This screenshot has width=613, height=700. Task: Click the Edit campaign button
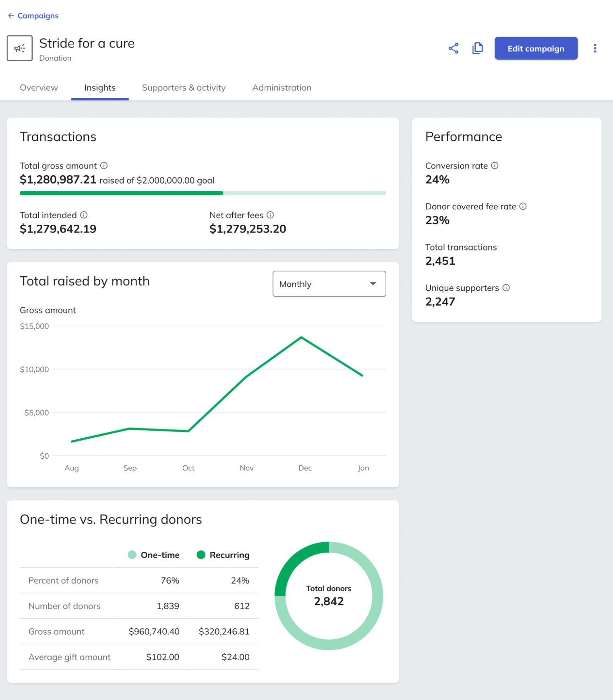coord(536,48)
